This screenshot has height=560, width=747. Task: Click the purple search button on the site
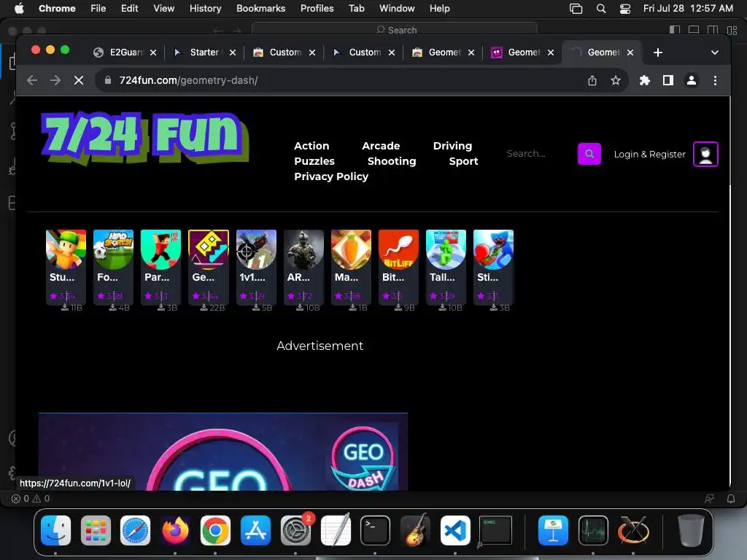click(589, 154)
